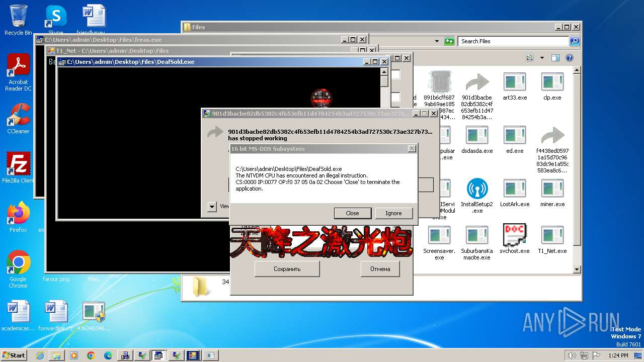This screenshot has width=644, height=362.
Task: Click Internet Explorer in the taskbar
Action: click(x=40, y=355)
